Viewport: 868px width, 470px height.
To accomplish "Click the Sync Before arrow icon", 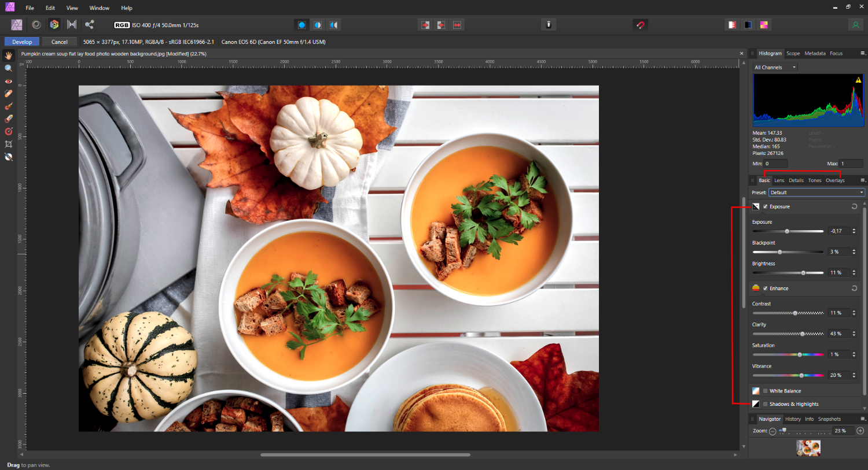I will pyautogui.click(x=425, y=25).
